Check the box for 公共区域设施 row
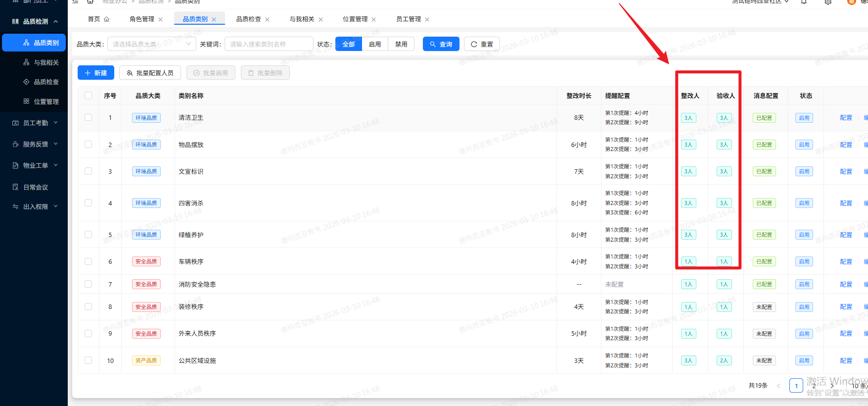Viewport: 868px width, 406px height. (x=89, y=360)
